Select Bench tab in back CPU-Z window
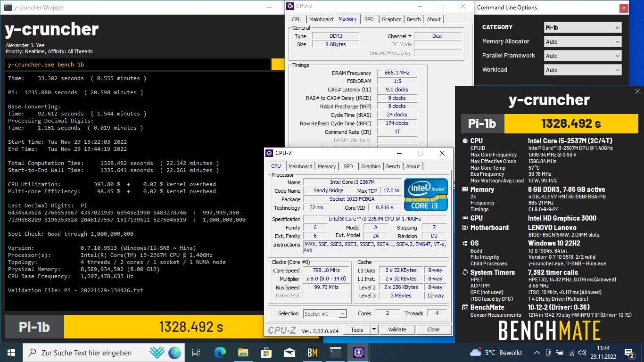 point(414,19)
